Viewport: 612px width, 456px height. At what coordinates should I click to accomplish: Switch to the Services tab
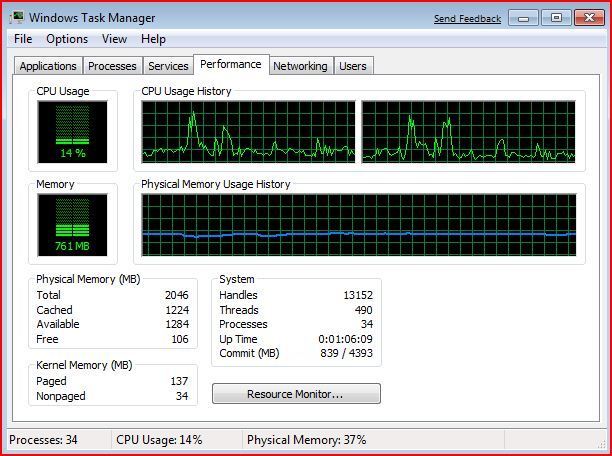(x=168, y=66)
